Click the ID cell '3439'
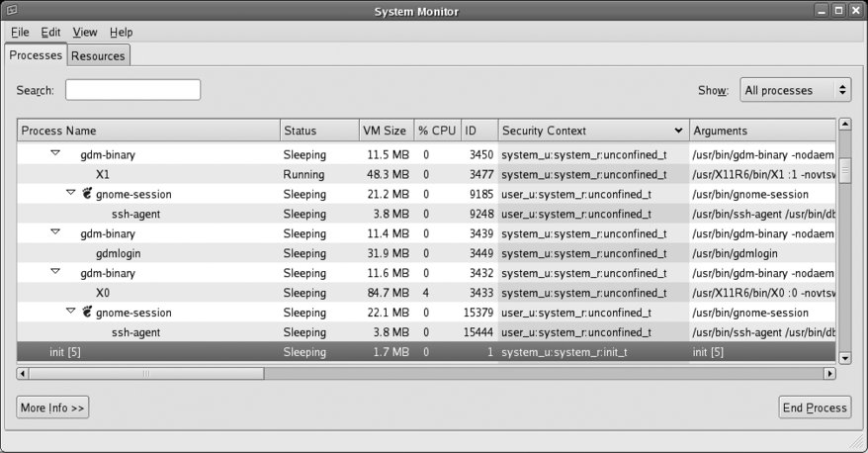868x453 pixels. 481,233
